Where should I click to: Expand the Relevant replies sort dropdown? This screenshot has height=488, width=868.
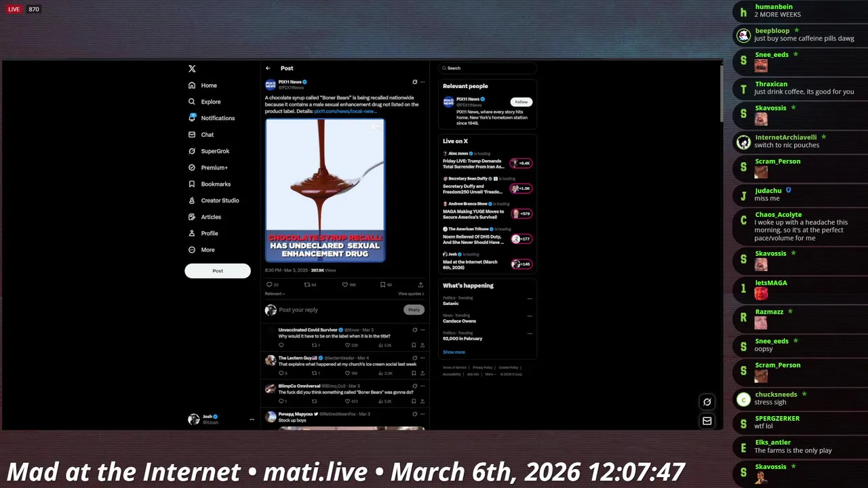point(275,293)
